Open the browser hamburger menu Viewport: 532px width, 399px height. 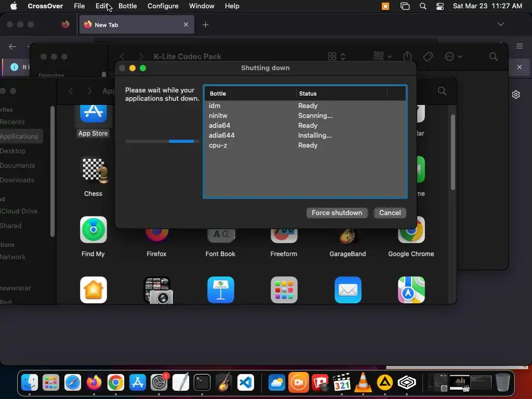(x=520, y=46)
